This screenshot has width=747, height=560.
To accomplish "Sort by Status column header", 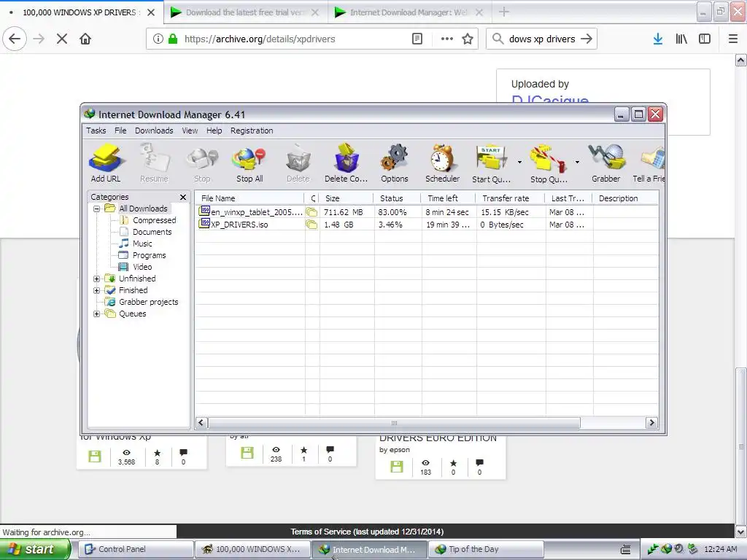I will click(x=397, y=198).
